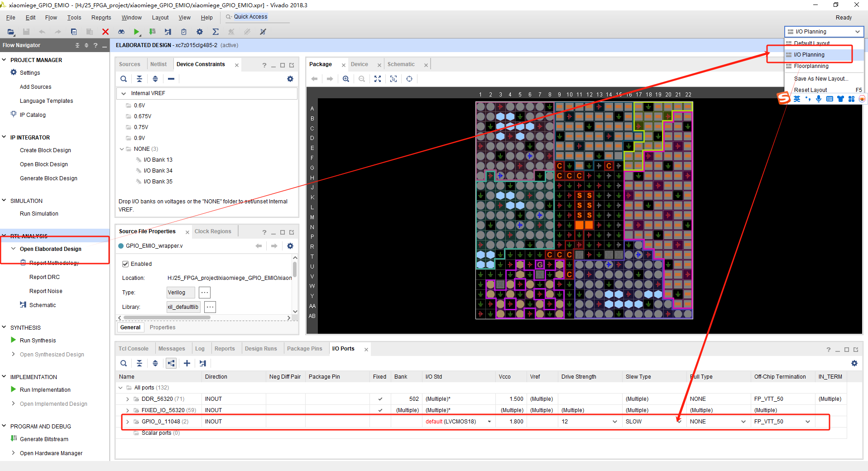Image resolution: width=868 pixels, height=471 pixels.
Task: Search in I/O Ports panel
Action: pos(124,363)
